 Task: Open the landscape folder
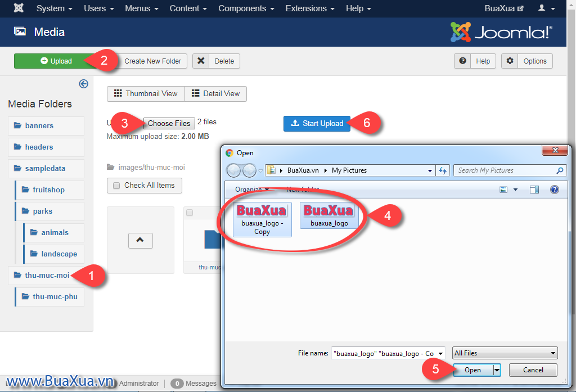(54, 254)
